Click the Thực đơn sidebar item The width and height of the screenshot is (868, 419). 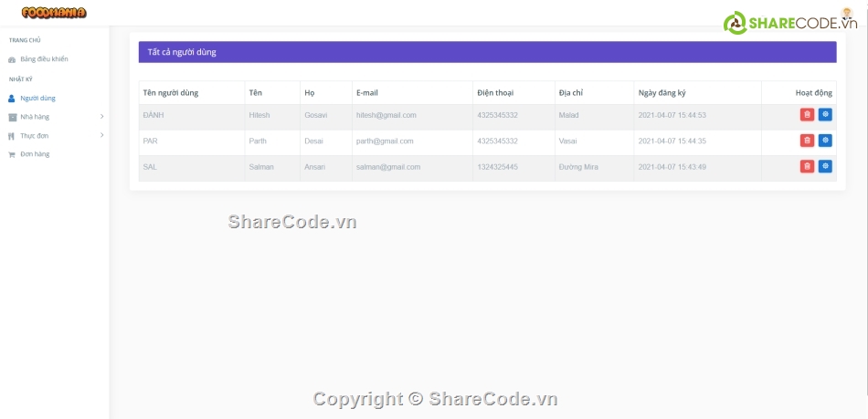coord(34,135)
